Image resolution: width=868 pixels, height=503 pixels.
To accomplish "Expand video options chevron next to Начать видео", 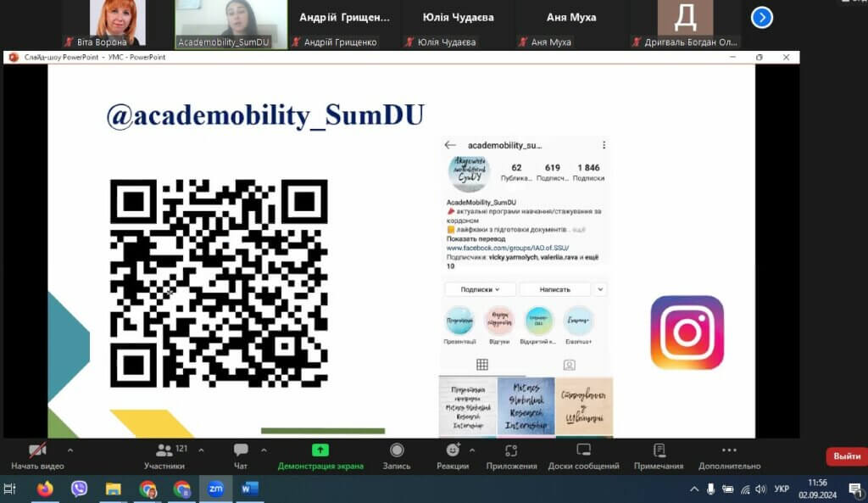I will coord(70,451).
